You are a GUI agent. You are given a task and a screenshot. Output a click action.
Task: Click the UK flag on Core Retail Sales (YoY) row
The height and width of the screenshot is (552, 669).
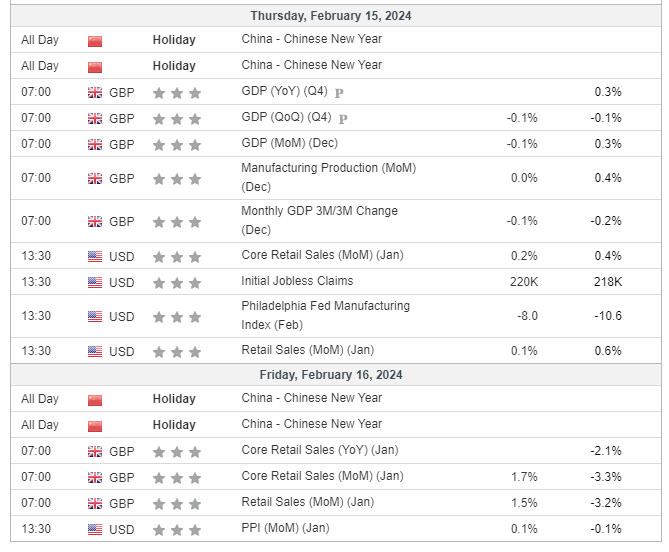click(x=95, y=451)
